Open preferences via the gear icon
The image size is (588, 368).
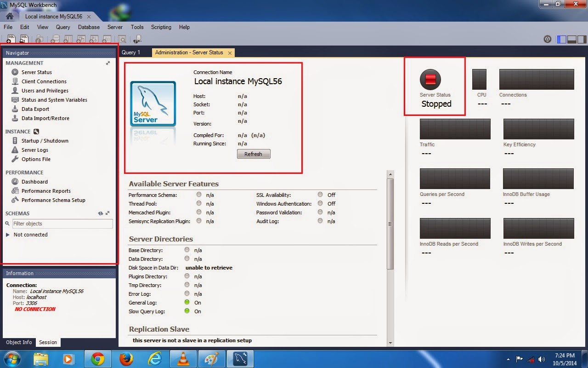(547, 40)
